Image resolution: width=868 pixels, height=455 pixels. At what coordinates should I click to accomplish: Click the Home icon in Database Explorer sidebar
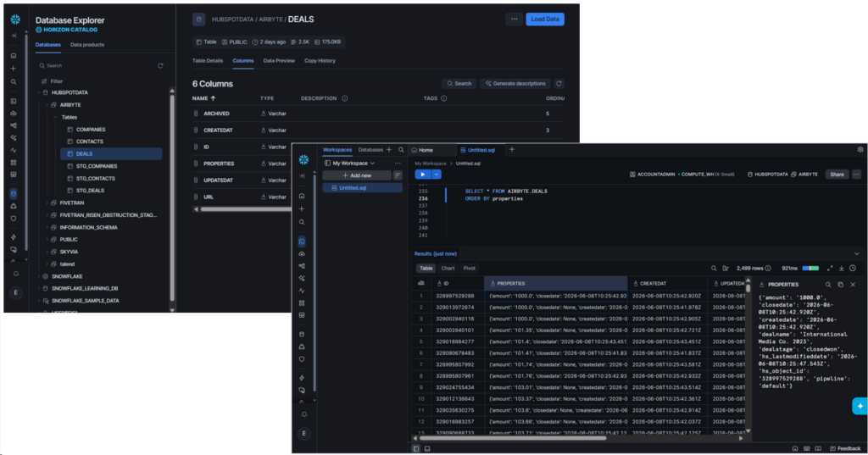[x=14, y=56]
